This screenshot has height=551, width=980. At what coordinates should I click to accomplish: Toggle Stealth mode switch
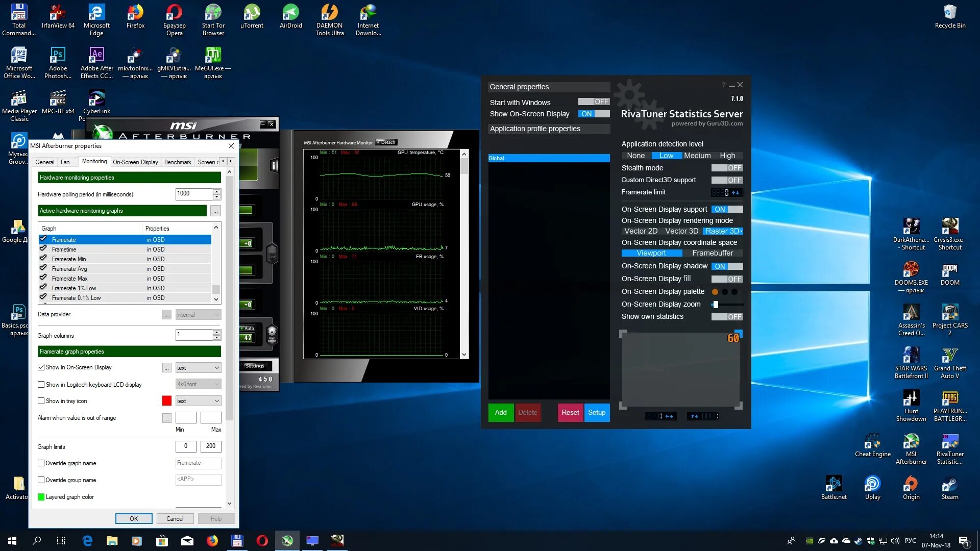(x=727, y=168)
